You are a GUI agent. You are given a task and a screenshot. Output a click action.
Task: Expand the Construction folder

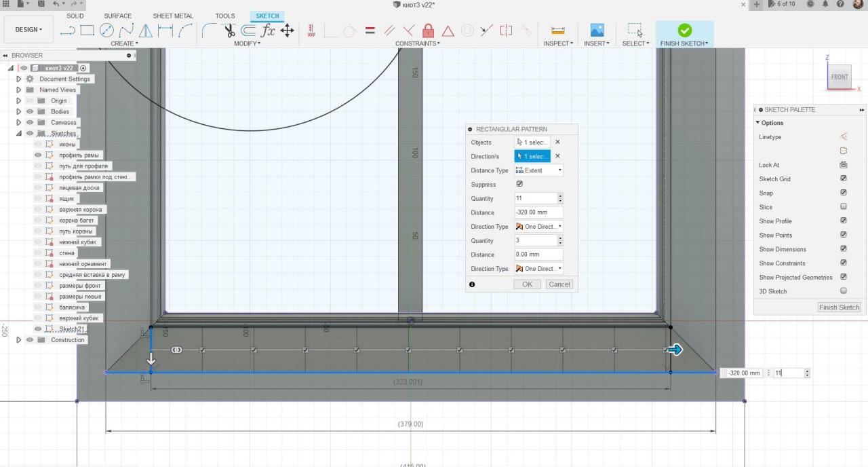(19, 339)
